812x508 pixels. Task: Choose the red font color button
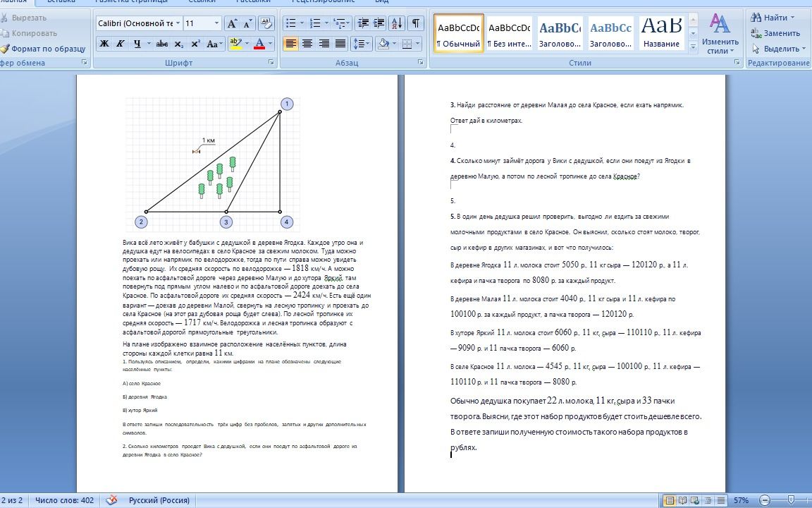[x=260, y=44]
